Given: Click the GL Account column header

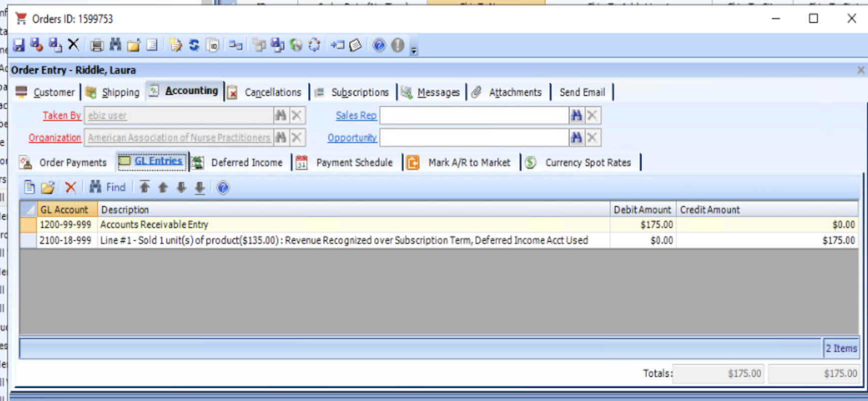Looking at the screenshot, I should point(67,209).
